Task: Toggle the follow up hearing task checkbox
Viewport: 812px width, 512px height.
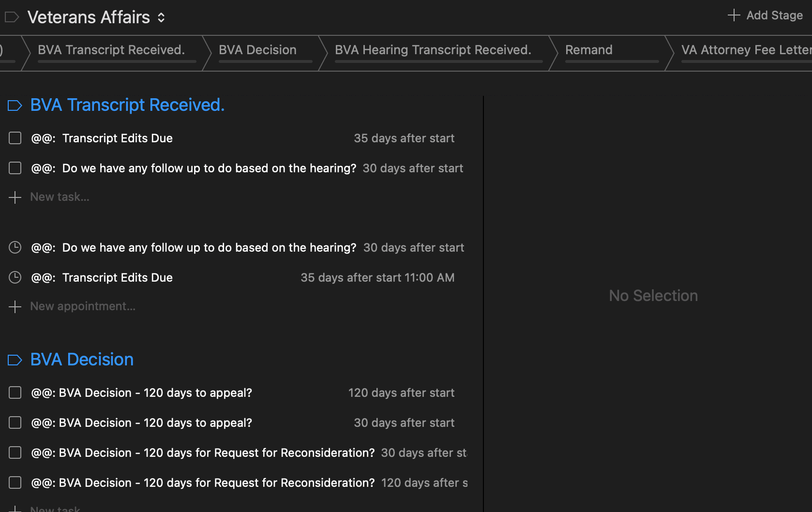Action: pos(15,168)
